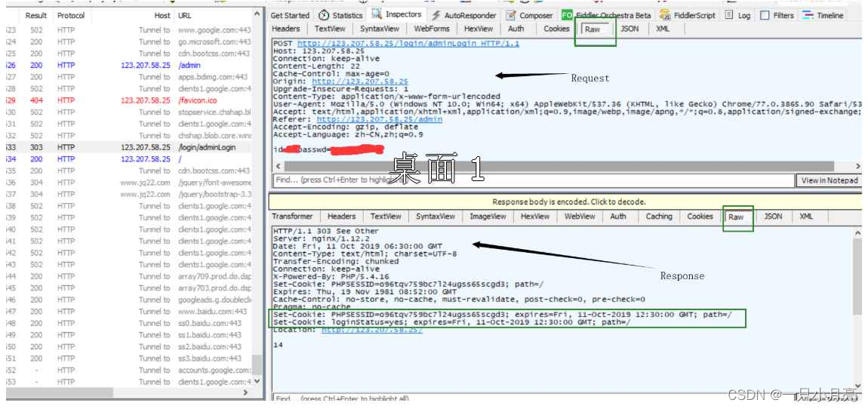The image size is (868, 409).
Task: Select the googleads.g.doubleclick session
Action: pyautogui.click(x=129, y=300)
